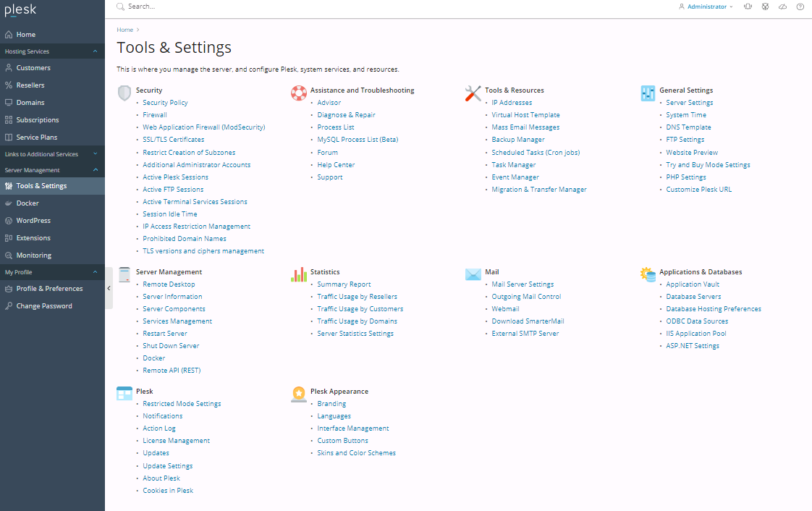Click the Statistics bar chart icon

click(299, 275)
